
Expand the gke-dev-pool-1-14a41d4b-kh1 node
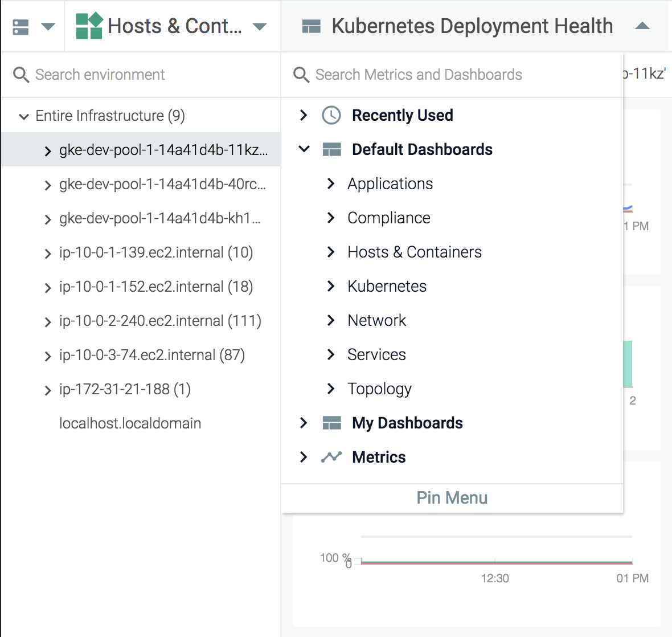[48, 219]
